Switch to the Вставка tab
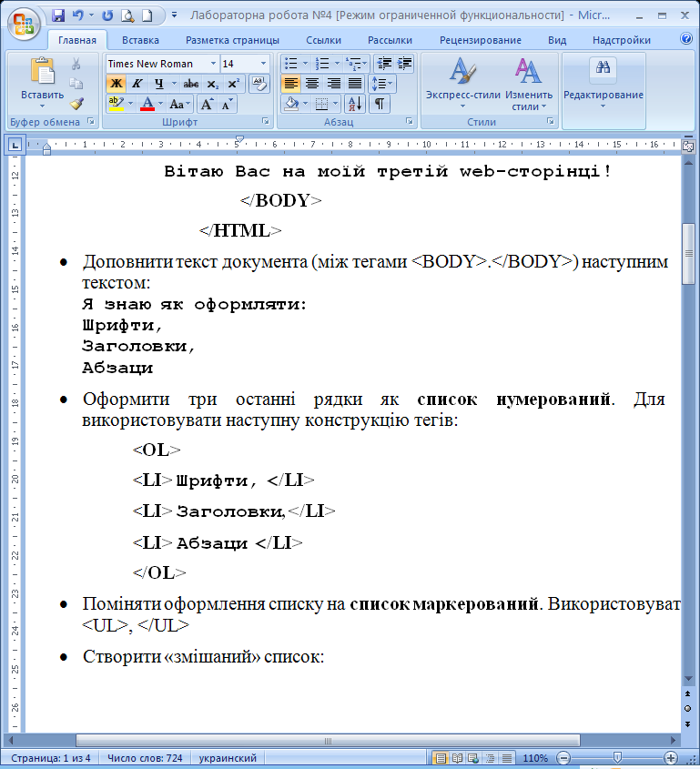 click(x=140, y=40)
